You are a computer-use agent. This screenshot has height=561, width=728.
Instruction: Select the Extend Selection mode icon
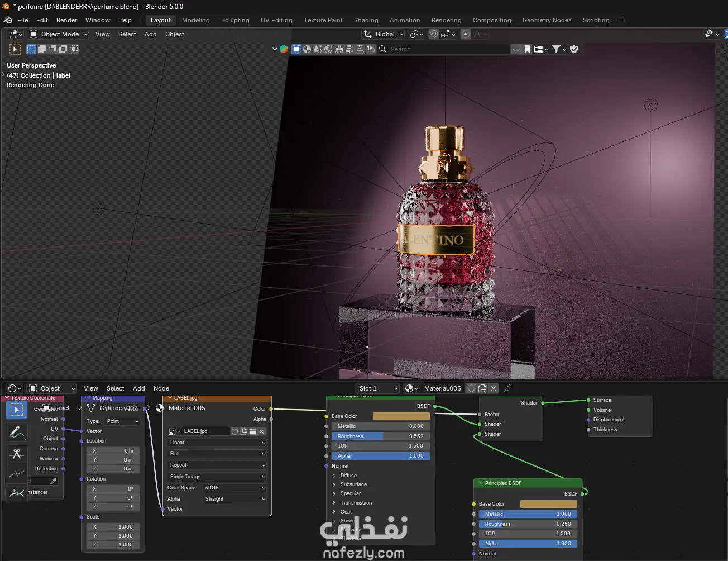point(42,49)
